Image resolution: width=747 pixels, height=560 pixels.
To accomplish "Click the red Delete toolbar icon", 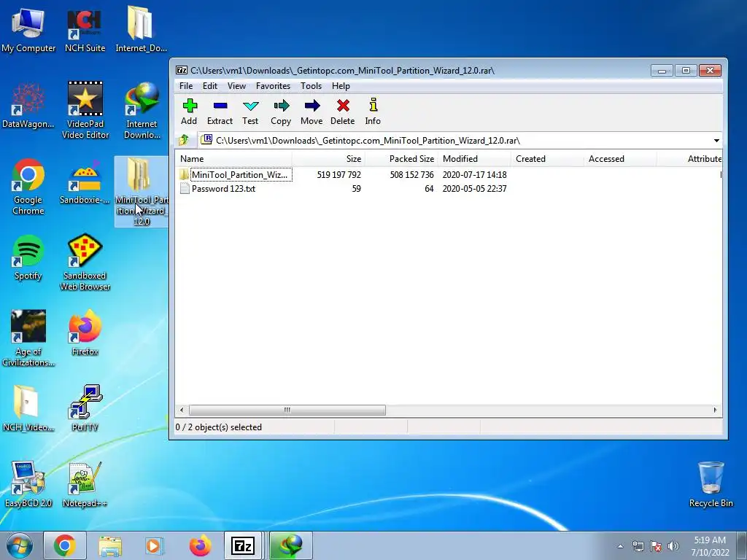I will click(343, 112).
